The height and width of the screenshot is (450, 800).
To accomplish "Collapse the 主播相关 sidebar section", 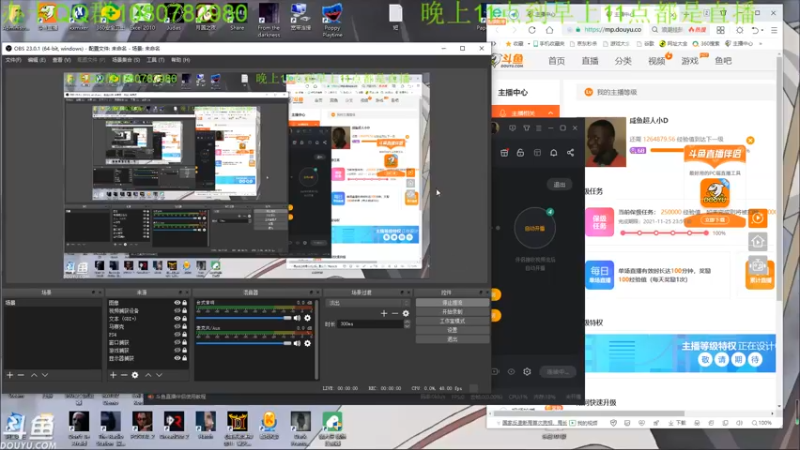I will tap(551, 112).
